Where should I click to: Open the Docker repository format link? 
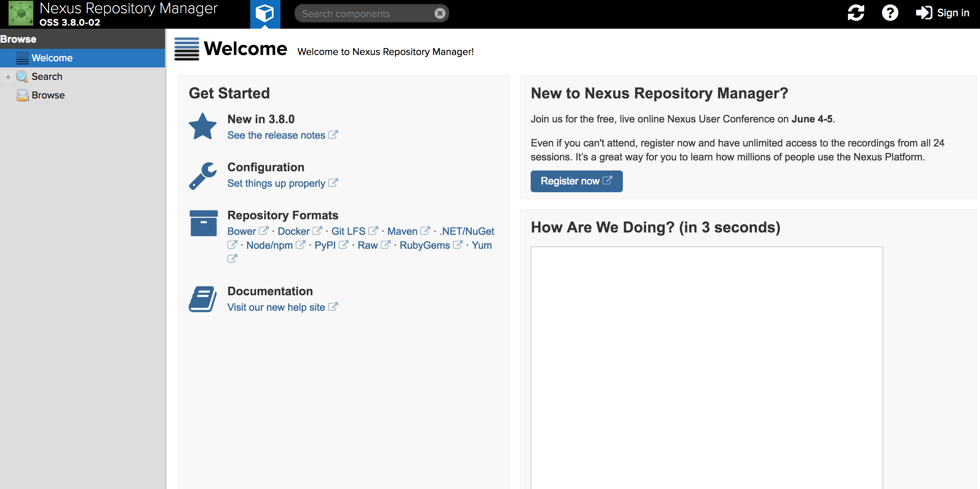294,231
